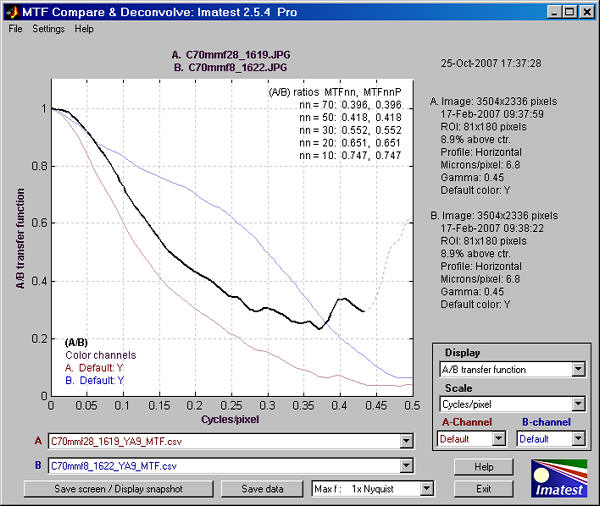
Task: Click date 17-Feb-2007 09:37:59
Action: pos(492,114)
